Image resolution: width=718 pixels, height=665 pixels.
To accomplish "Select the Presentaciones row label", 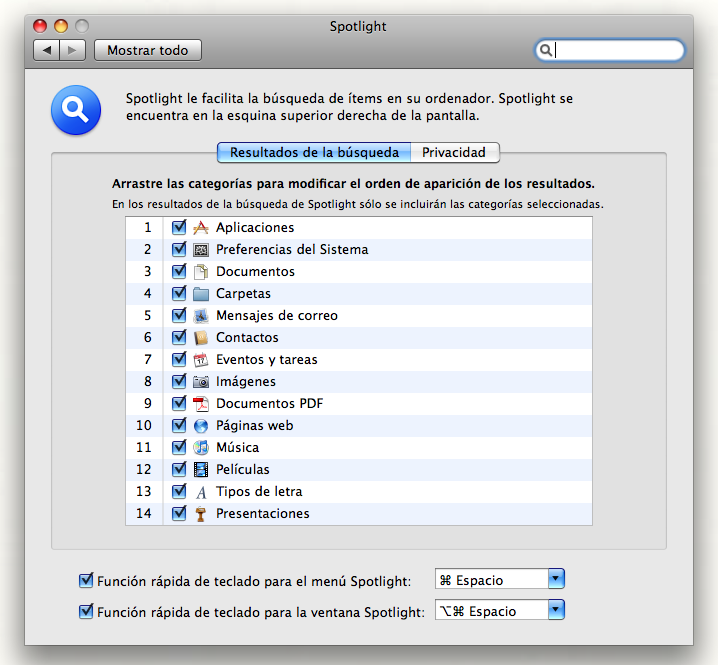I will pyautogui.click(x=263, y=513).
